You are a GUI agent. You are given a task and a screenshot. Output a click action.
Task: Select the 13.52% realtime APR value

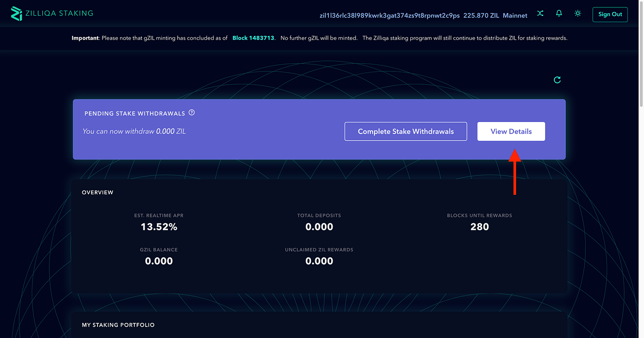click(159, 227)
